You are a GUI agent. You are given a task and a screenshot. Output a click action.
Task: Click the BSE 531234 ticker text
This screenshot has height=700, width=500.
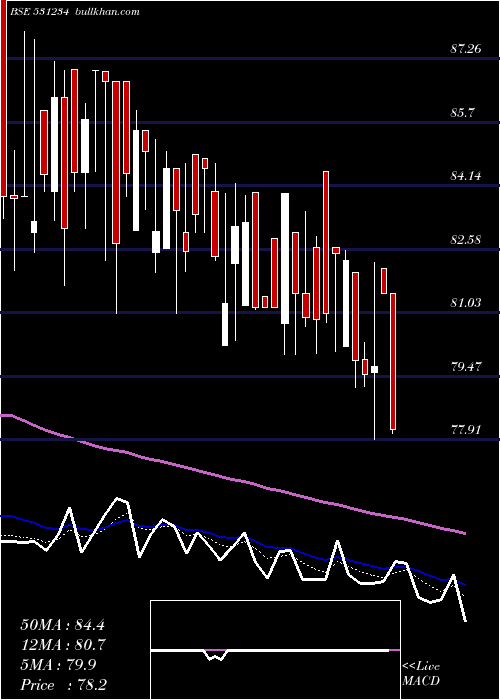point(39,12)
